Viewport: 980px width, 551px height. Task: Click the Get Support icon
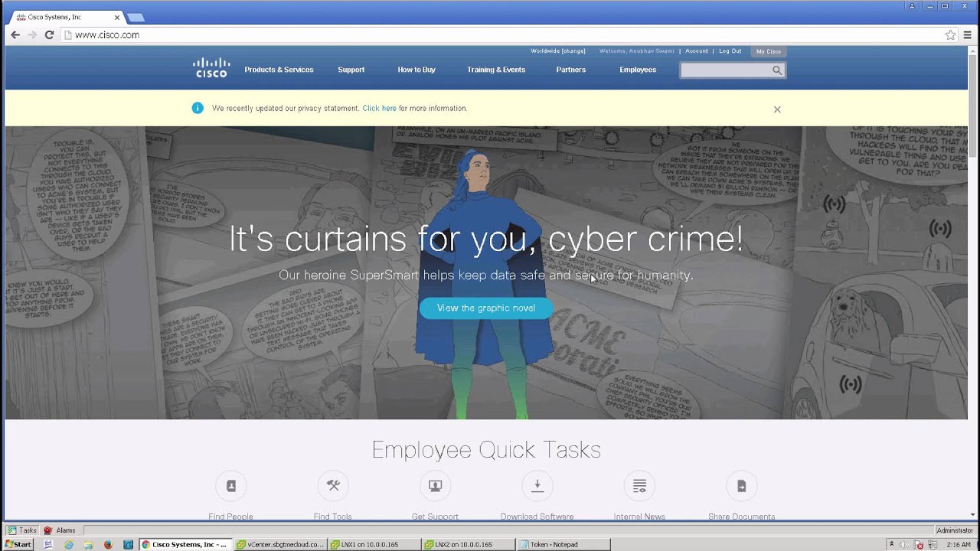(x=435, y=486)
